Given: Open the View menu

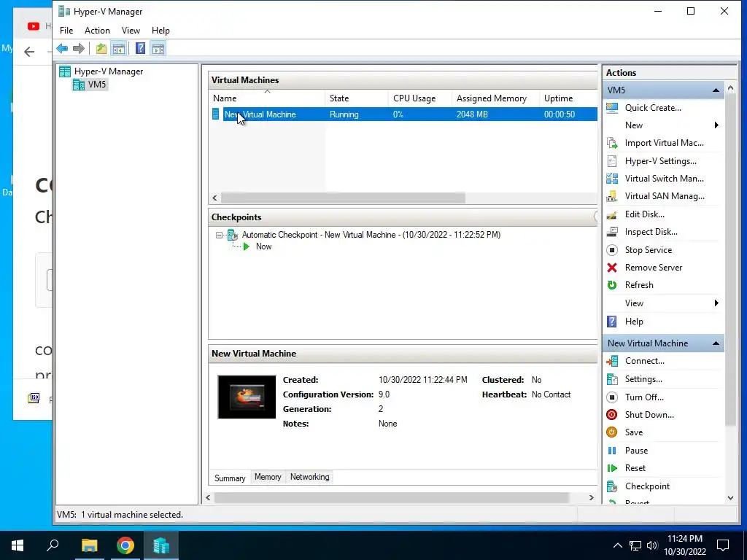Looking at the screenshot, I should [x=131, y=31].
